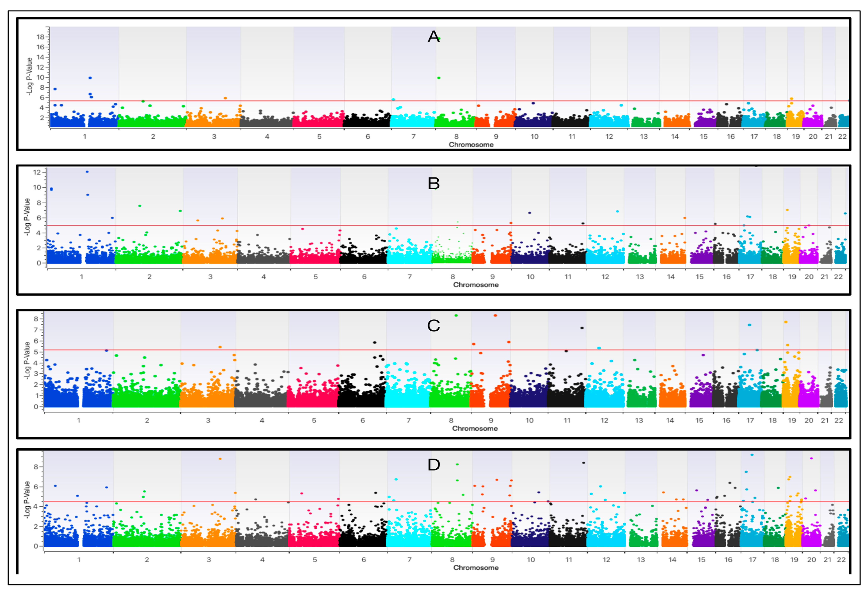This screenshot has height=592, width=868.
Task: Click chromosome 21 axis label in panel B
Action: click(x=824, y=277)
